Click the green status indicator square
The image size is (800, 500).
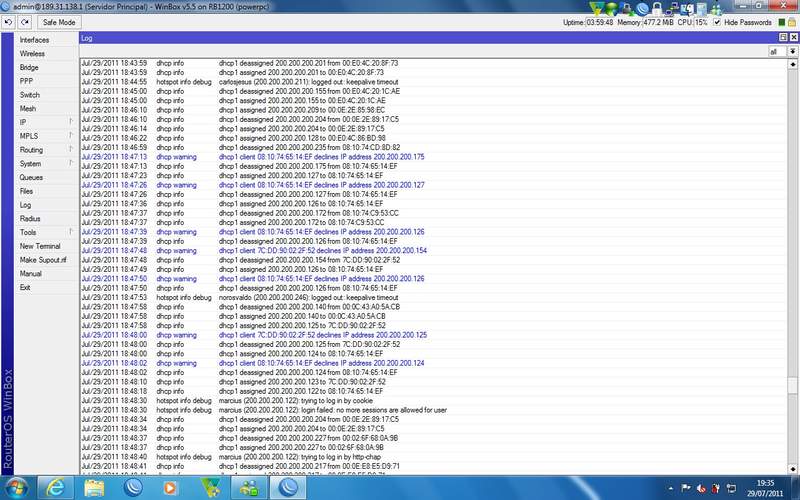[781, 22]
